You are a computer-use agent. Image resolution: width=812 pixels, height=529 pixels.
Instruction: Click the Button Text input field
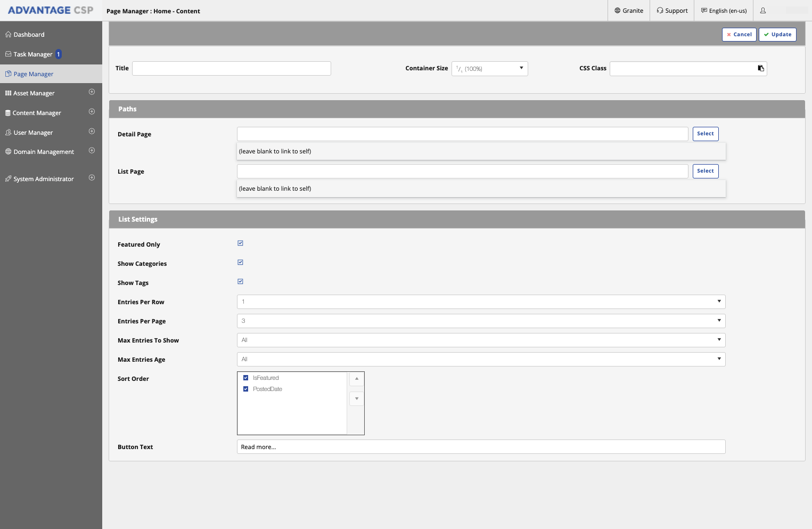[481, 447]
